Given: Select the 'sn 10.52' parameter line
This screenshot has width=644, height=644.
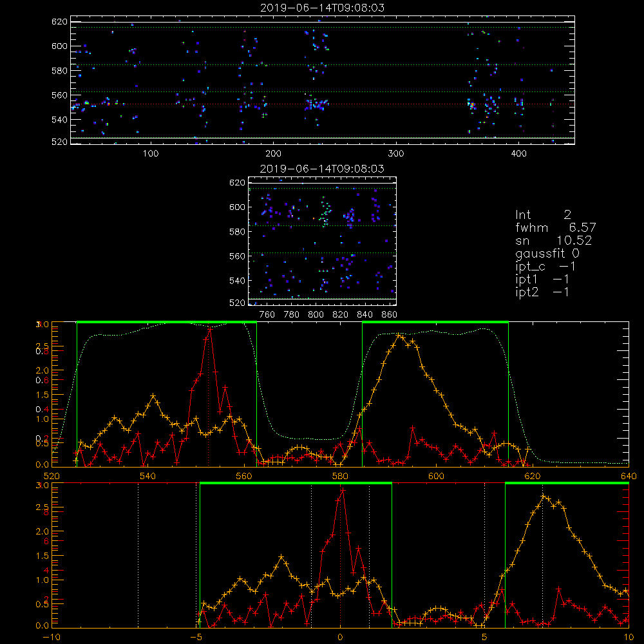Looking at the screenshot, I should point(554,241).
